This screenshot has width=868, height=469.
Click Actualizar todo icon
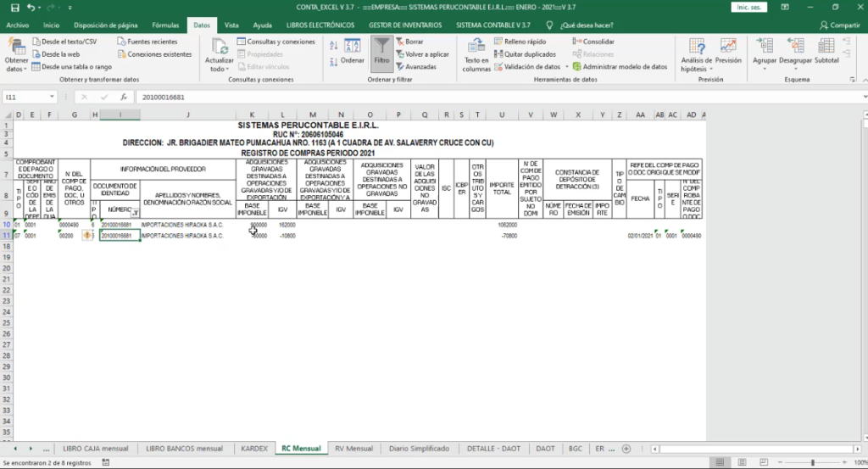point(220,56)
